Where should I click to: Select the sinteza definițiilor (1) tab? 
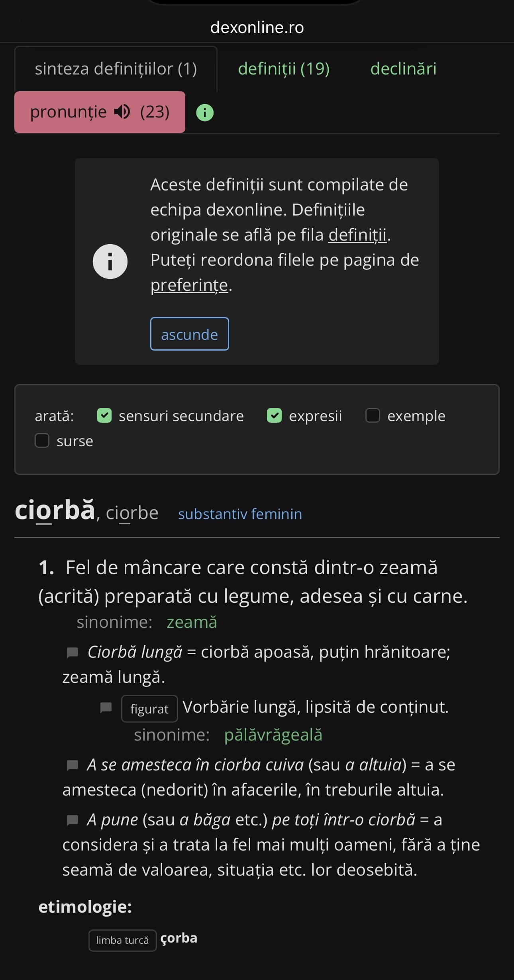click(x=116, y=69)
